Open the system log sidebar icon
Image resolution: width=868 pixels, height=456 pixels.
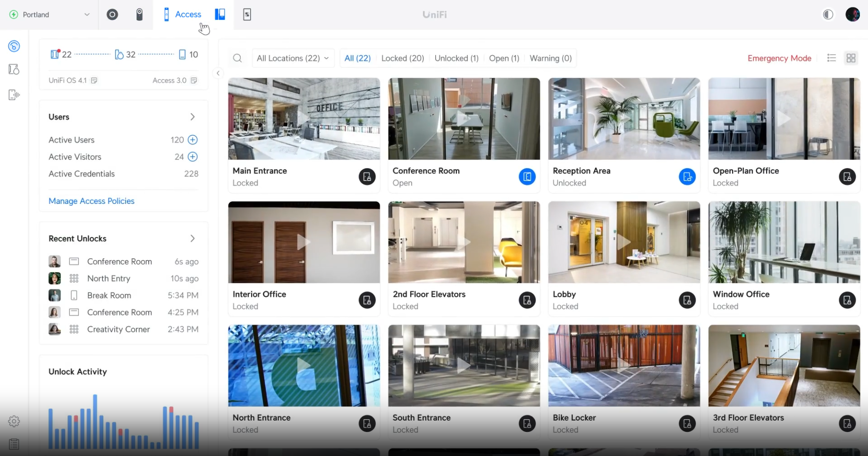[14, 444]
